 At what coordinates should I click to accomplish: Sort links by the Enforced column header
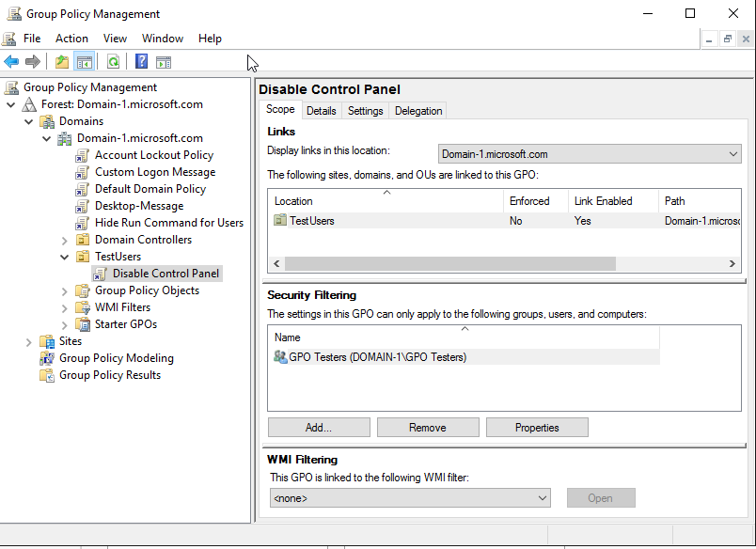[536, 201]
